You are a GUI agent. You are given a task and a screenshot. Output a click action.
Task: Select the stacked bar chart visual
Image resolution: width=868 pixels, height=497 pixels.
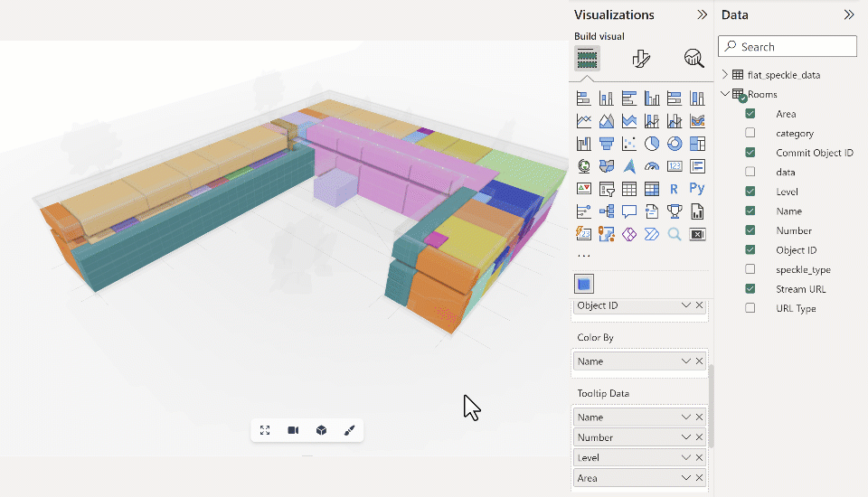click(x=583, y=98)
